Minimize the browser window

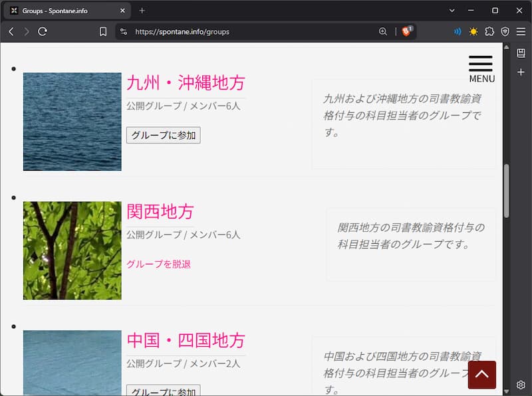coord(471,11)
